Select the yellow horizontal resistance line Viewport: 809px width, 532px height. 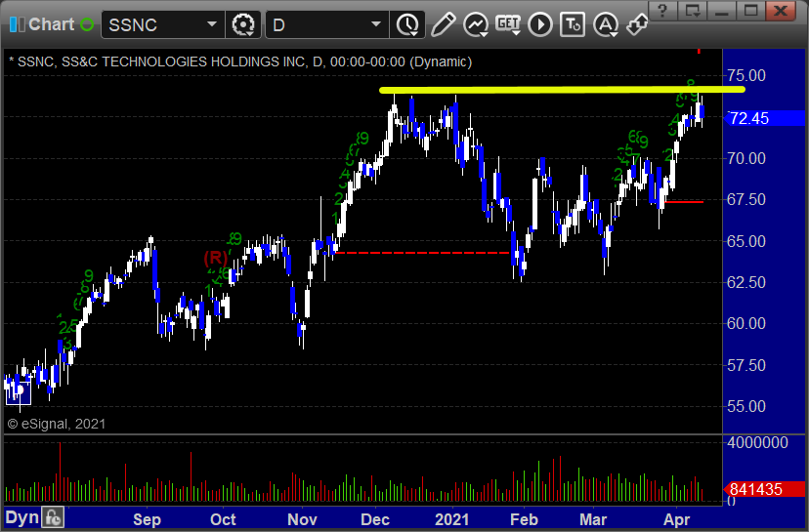pos(562,90)
